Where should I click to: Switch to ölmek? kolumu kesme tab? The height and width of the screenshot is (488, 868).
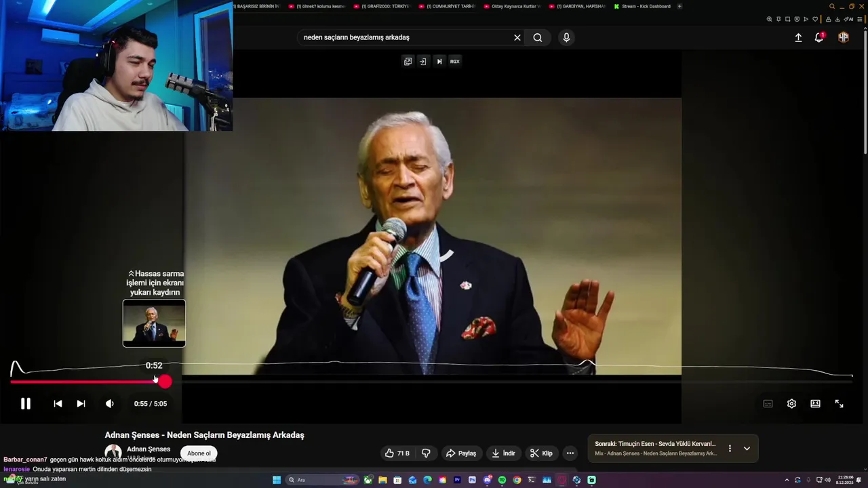click(317, 6)
